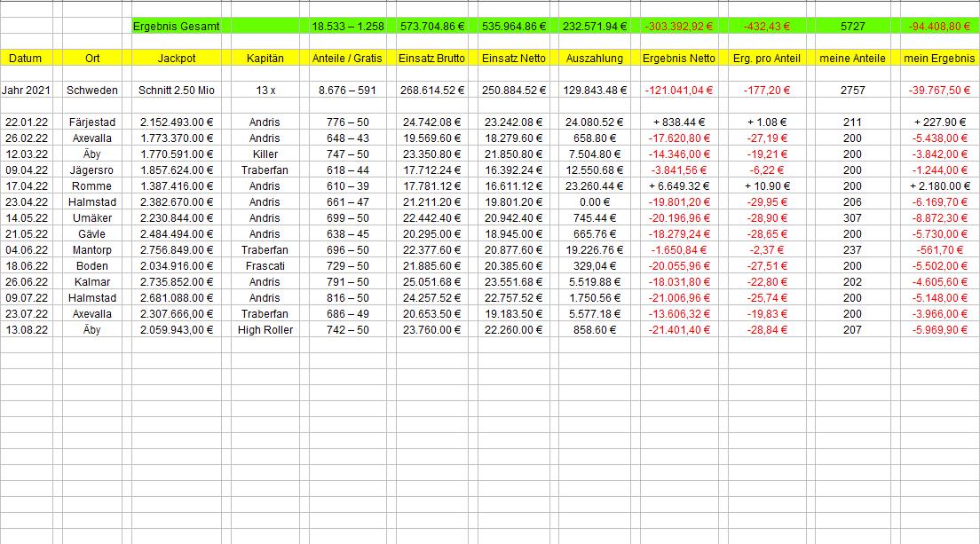The image size is (980, 544).
Task: Select positive result '+ 838.44 €'
Action: coord(679,122)
